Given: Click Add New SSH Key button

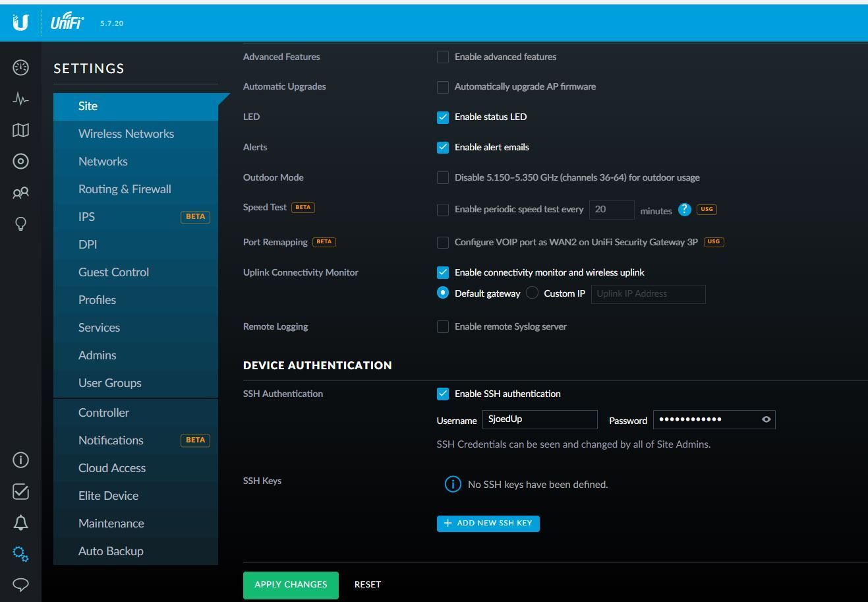Looking at the screenshot, I should (x=488, y=524).
